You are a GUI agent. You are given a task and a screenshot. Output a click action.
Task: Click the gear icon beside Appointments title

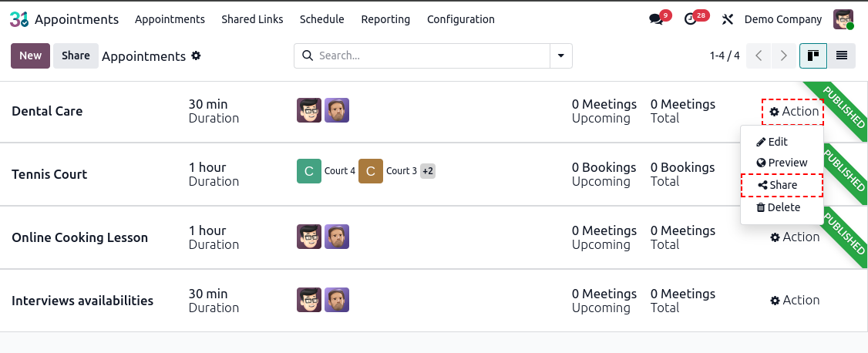pos(196,56)
